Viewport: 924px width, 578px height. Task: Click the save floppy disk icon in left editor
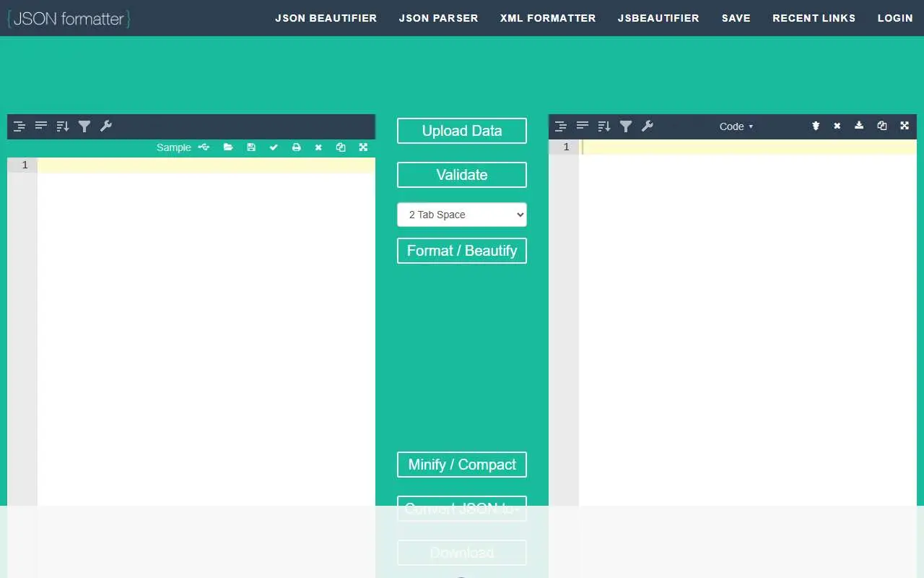pyautogui.click(x=251, y=147)
